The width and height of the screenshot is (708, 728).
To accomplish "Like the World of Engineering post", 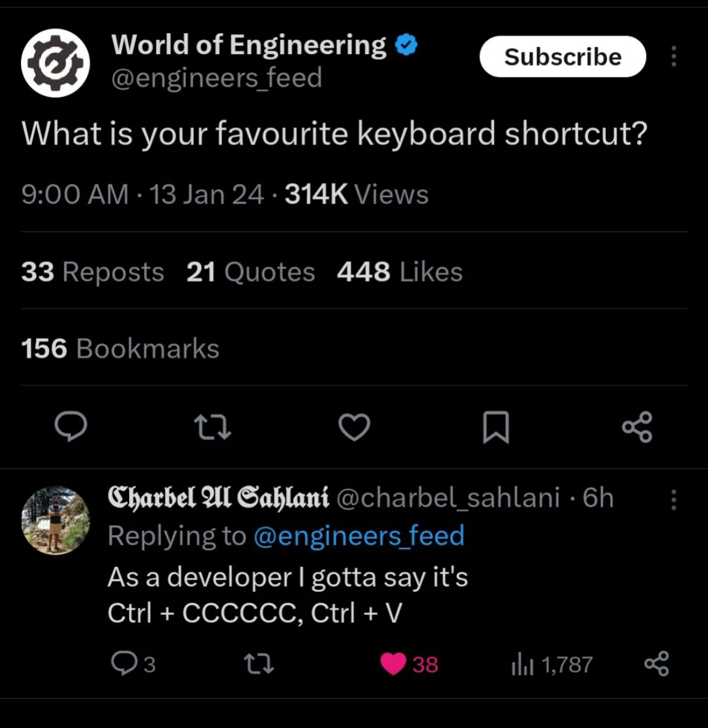I will click(354, 427).
